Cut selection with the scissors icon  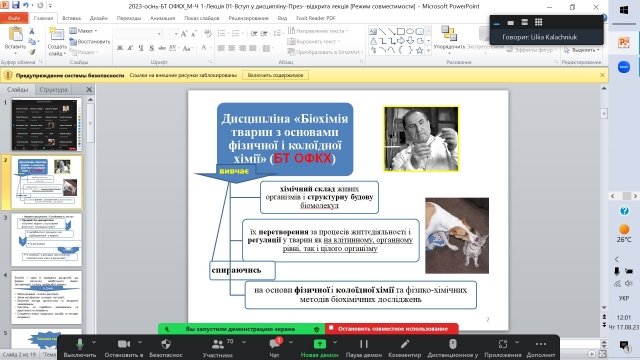point(32,31)
